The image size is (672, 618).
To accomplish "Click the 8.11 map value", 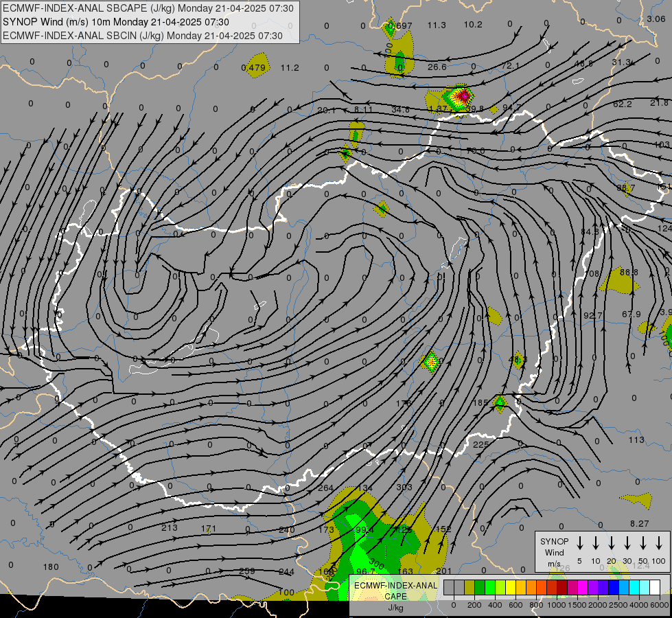I will pos(363,110).
